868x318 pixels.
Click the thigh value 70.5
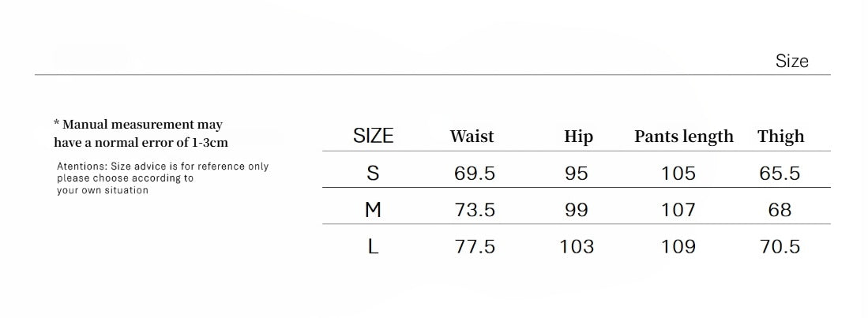click(780, 247)
